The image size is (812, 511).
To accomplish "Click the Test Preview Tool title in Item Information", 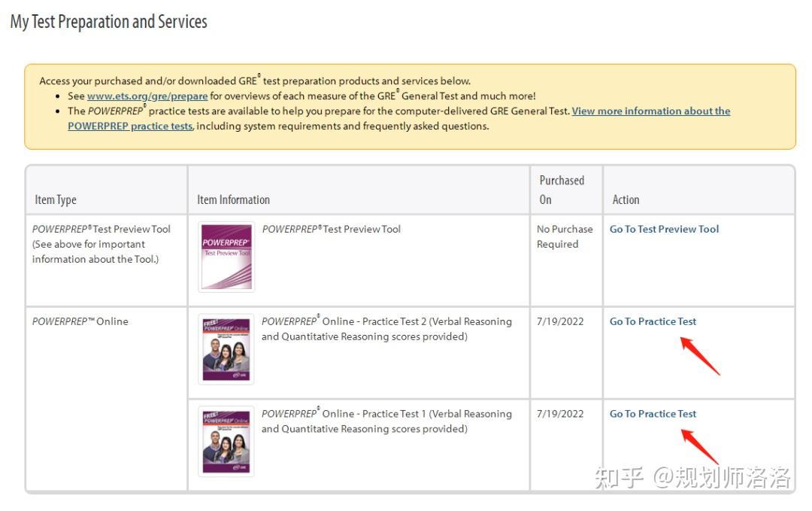I will click(332, 230).
